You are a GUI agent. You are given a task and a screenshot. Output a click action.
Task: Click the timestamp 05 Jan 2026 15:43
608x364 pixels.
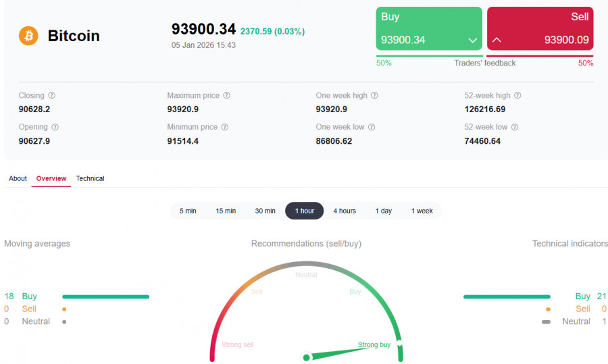click(x=203, y=45)
